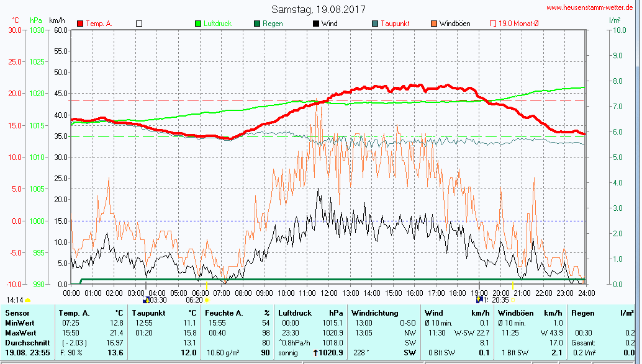Click the dark green Regen legend square
Screen dimensions: 642x364
click(x=257, y=24)
